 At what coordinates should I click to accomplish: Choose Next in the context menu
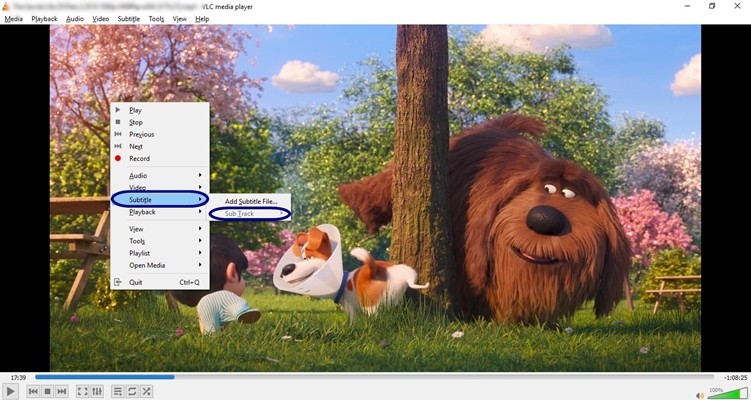tap(159, 146)
